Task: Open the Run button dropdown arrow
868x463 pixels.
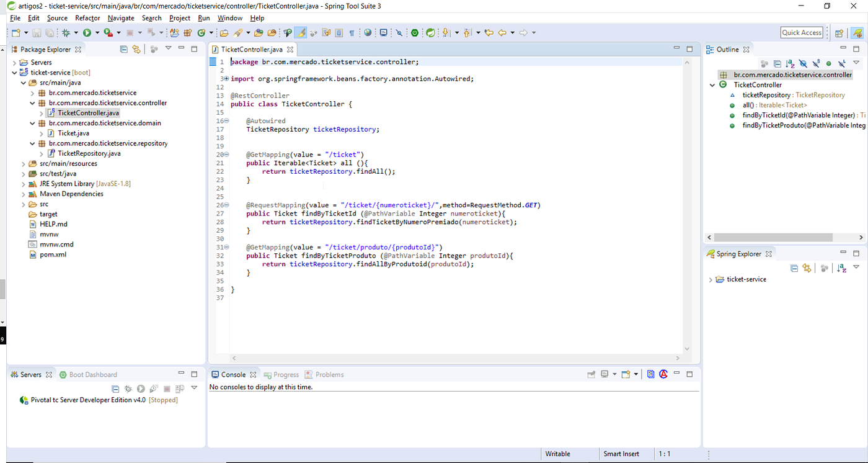Action: 97,32
